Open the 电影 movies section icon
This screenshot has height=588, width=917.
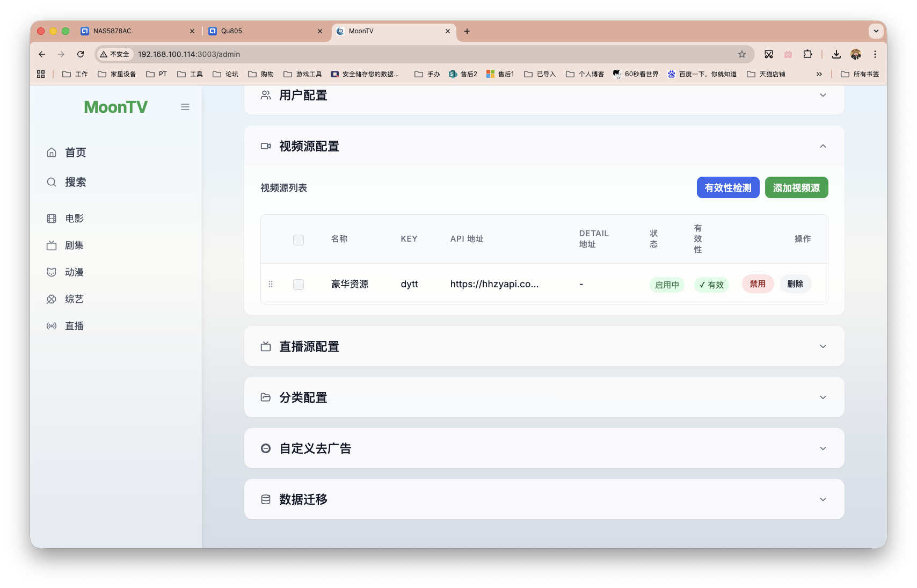pos(52,218)
